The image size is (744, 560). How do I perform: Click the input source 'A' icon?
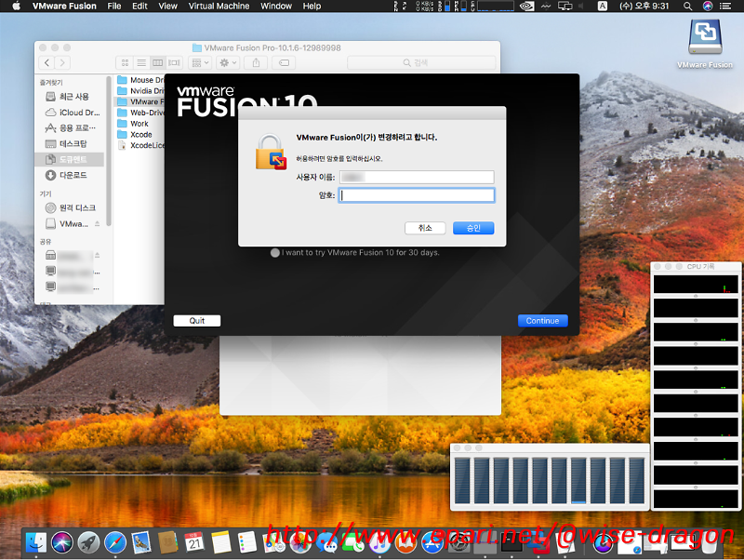pos(602,7)
